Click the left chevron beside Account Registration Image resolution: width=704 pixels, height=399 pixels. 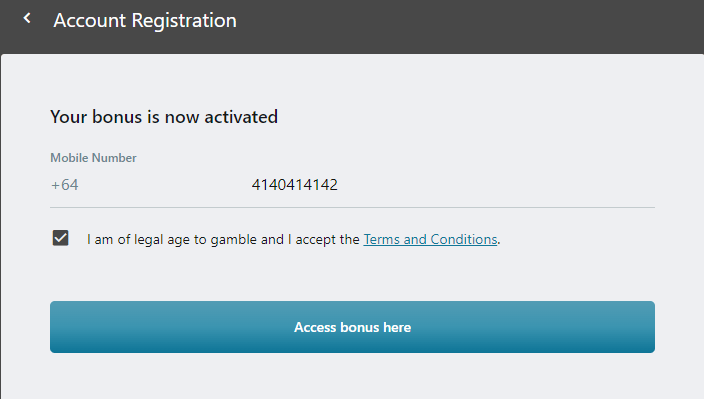pos(27,18)
